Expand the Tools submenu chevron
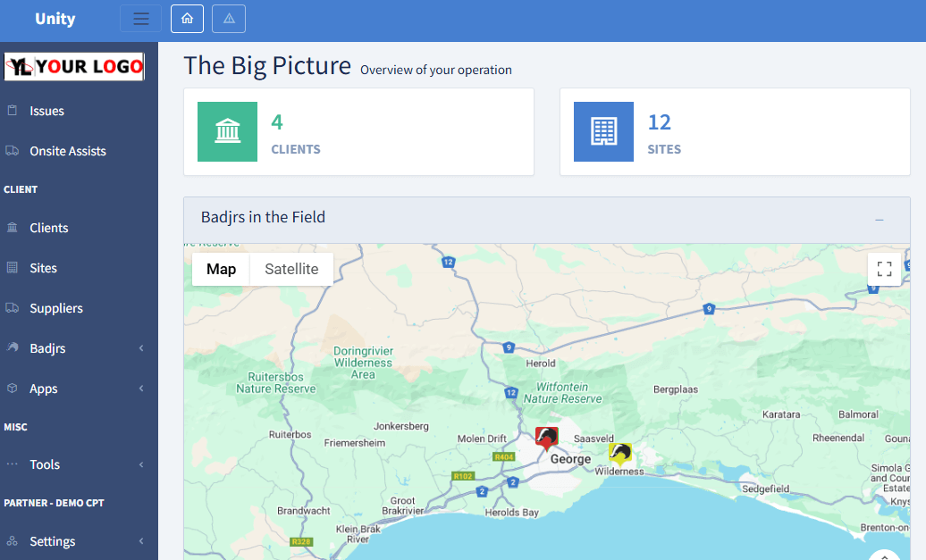The image size is (926, 560). (141, 464)
